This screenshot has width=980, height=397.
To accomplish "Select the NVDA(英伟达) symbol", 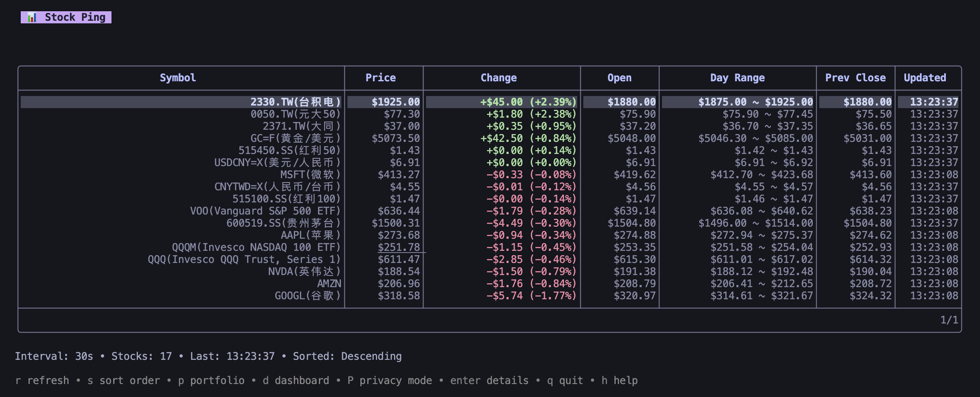I will (305, 272).
